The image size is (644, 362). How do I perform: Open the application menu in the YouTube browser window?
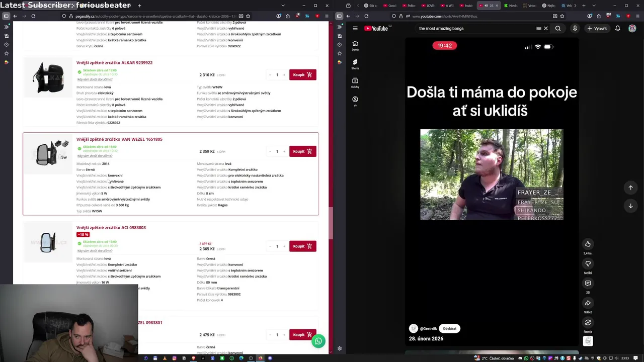638,16
